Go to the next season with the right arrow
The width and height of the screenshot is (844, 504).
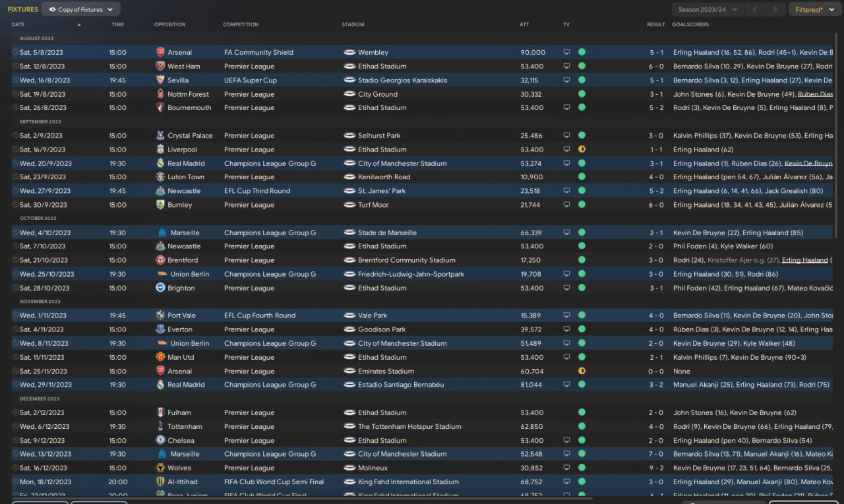click(x=776, y=9)
